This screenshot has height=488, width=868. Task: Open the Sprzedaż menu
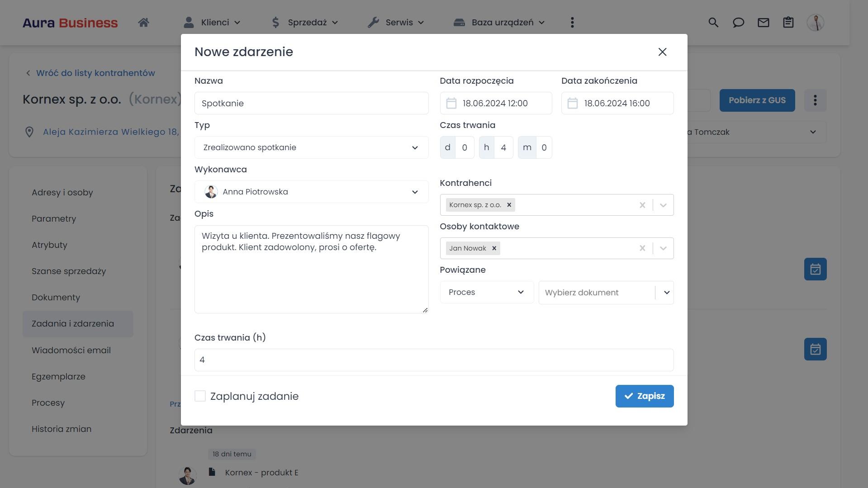point(304,22)
